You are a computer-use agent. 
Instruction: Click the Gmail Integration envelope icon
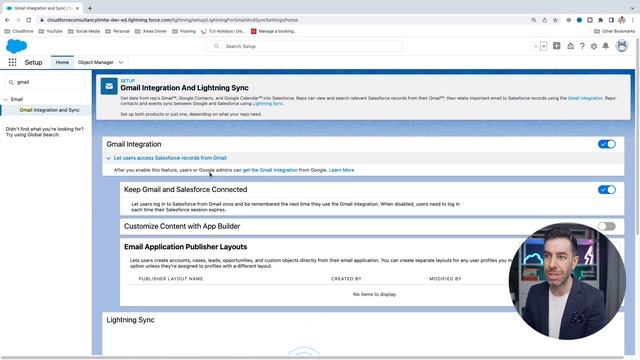pos(109,86)
